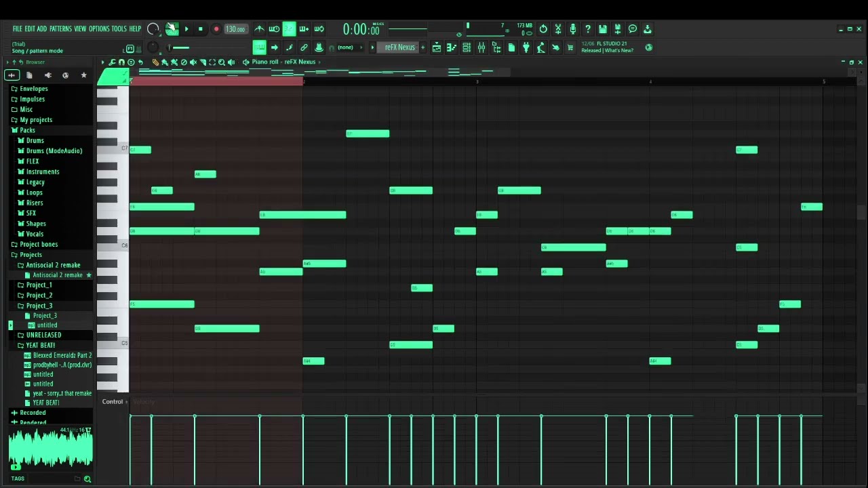This screenshot has height=488, width=868.
Task: Arm recording with the red record button
Action: 216,29
